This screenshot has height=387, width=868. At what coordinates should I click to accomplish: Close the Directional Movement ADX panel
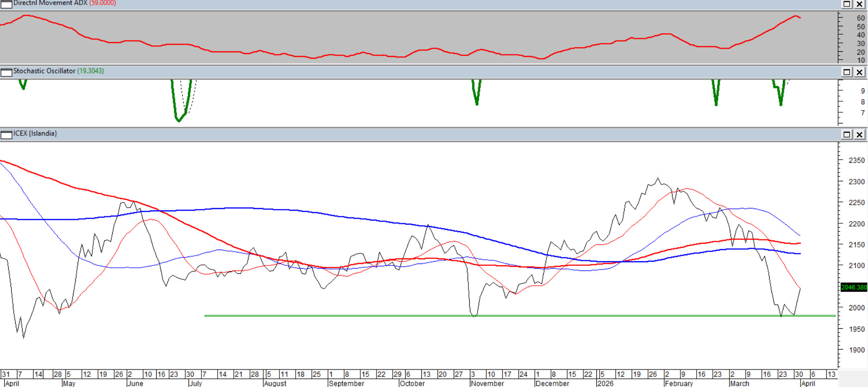point(859,4)
